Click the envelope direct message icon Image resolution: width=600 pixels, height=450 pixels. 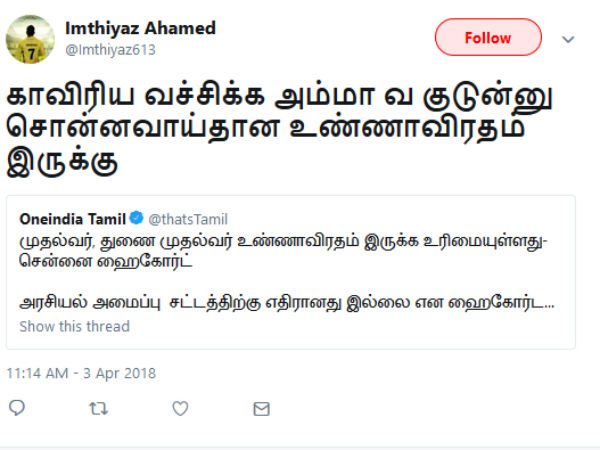pyautogui.click(x=261, y=408)
